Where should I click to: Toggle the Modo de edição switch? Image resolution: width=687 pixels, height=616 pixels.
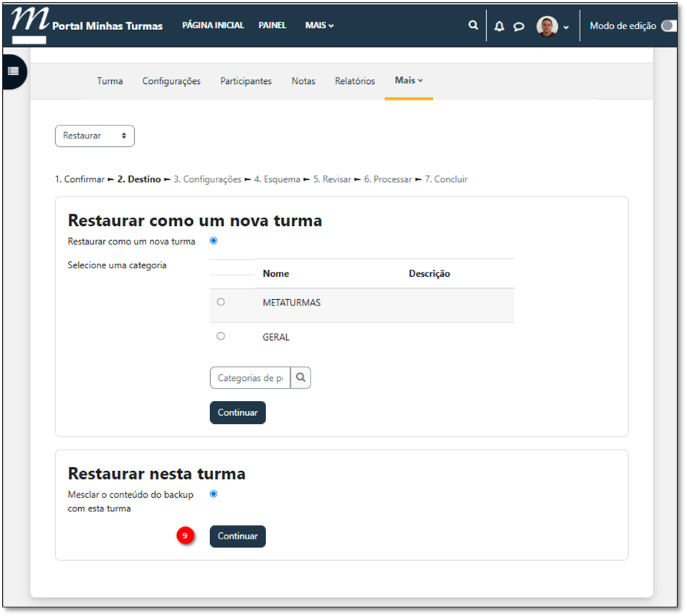[670, 26]
